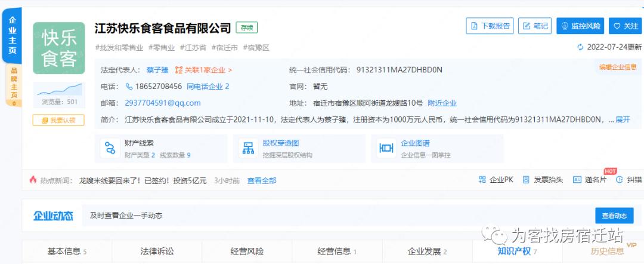Switch to 经营风险 tab

[x=247, y=251]
